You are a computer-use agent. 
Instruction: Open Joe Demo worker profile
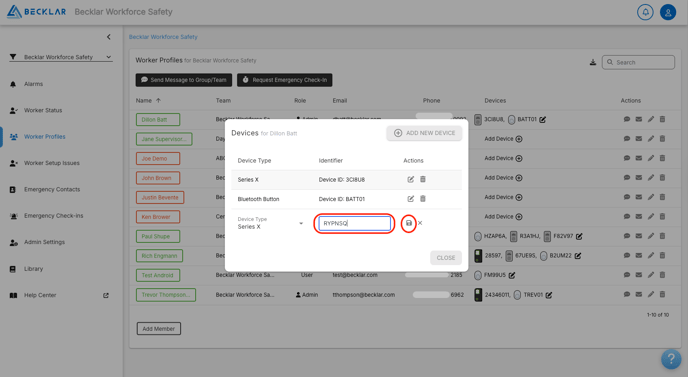pos(158,158)
